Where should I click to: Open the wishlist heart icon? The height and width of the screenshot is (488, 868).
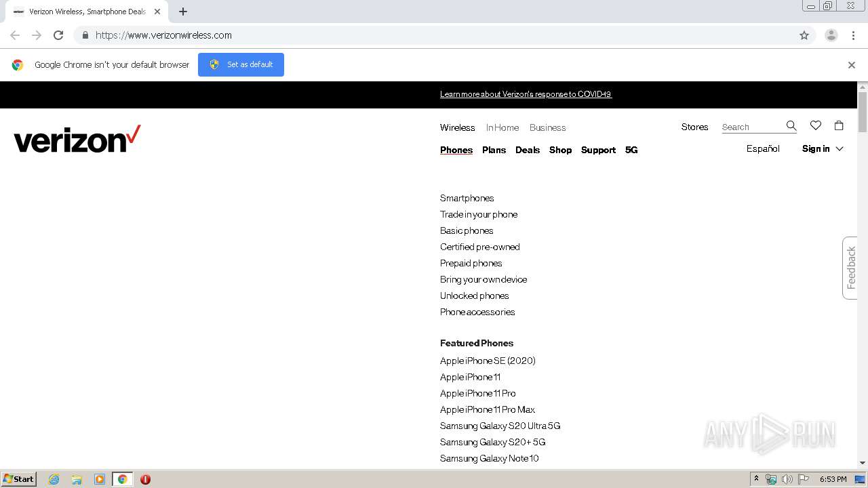coord(816,125)
